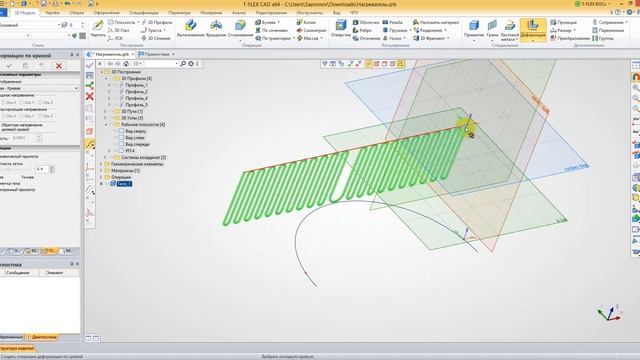Click the Чертить (Sketch) pencil icon
This screenshot has width=640, height=360.
point(98,26)
